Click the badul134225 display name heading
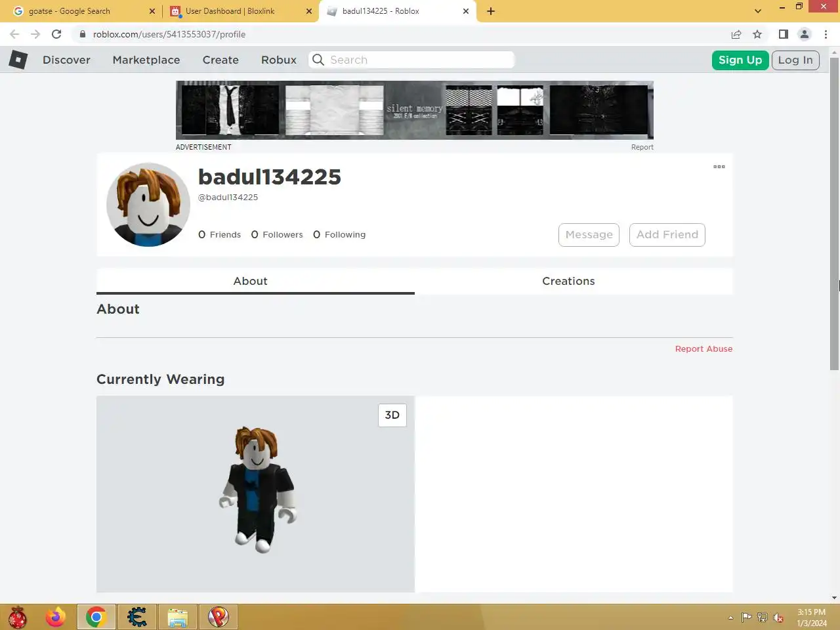Image resolution: width=840 pixels, height=630 pixels. click(270, 177)
